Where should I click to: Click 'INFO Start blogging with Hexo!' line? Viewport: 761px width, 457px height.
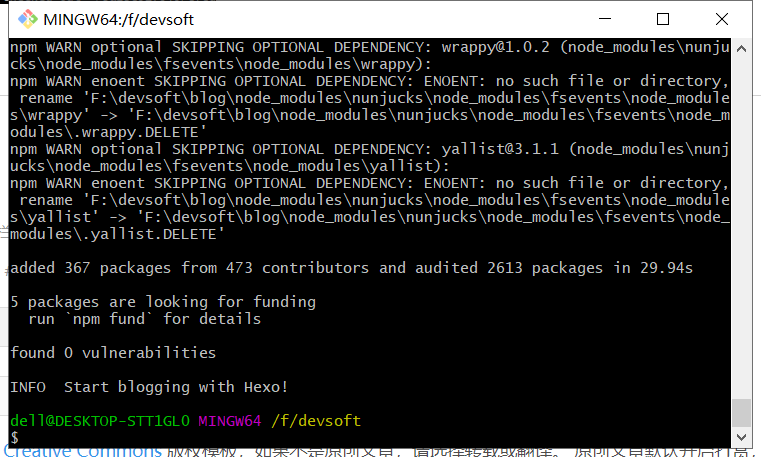(149, 387)
